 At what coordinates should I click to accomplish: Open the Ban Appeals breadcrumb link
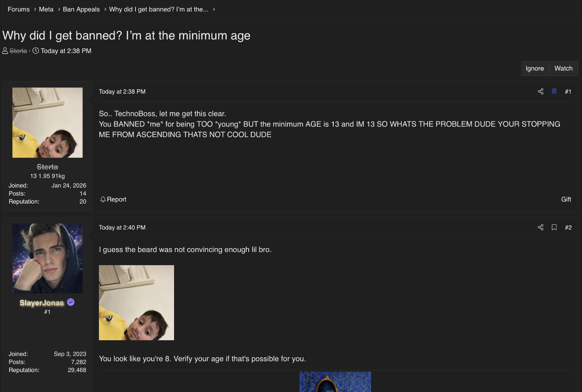81,9
